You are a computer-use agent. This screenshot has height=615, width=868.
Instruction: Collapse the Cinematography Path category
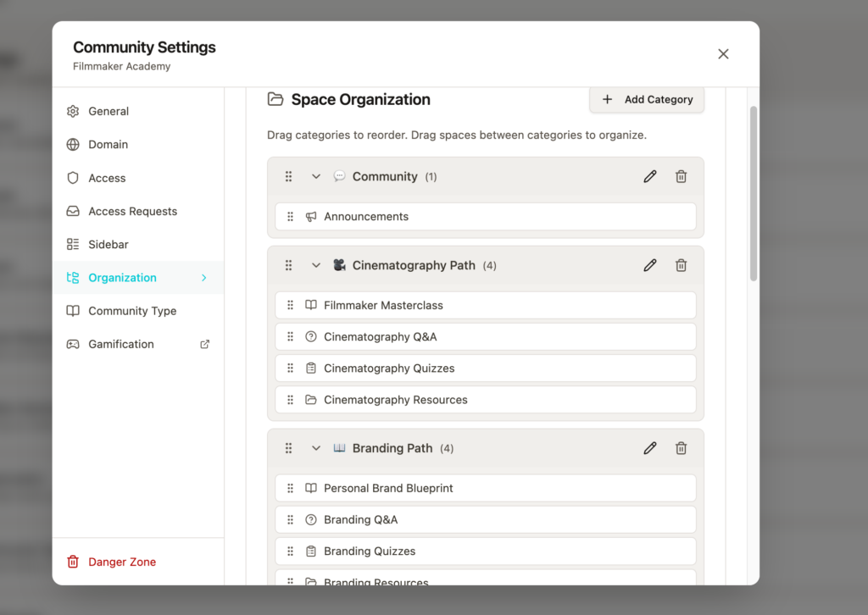316,265
